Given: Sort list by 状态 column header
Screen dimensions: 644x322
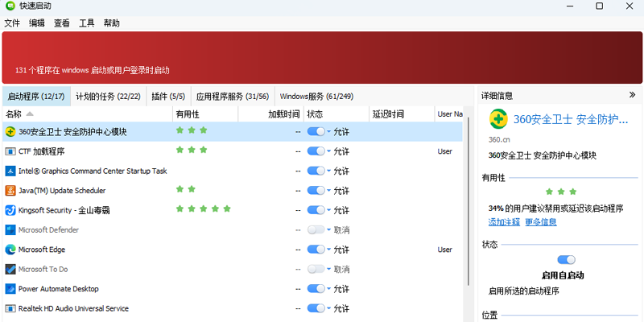Looking at the screenshot, I should tap(336, 114).
